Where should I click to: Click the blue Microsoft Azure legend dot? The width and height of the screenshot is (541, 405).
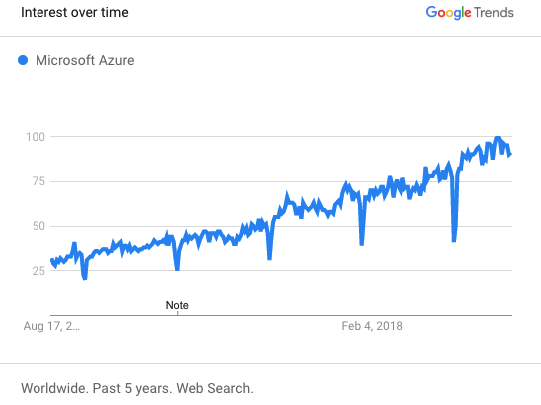(23, 60)
